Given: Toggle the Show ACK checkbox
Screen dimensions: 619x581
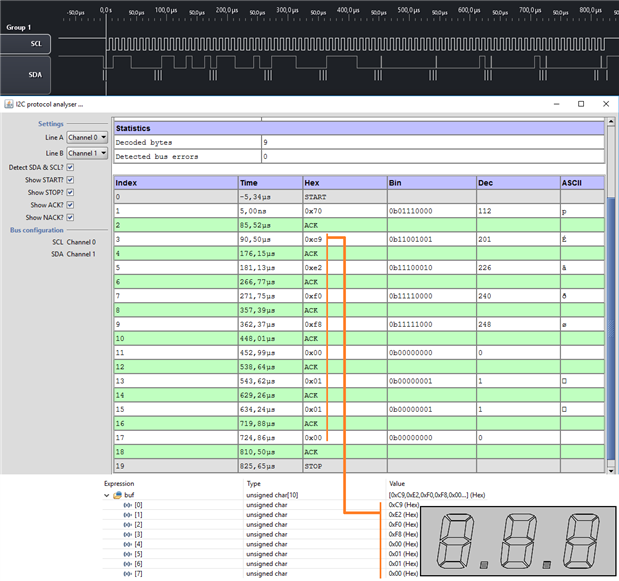Looking at the screenshot, I should click(x=70, y=205).
